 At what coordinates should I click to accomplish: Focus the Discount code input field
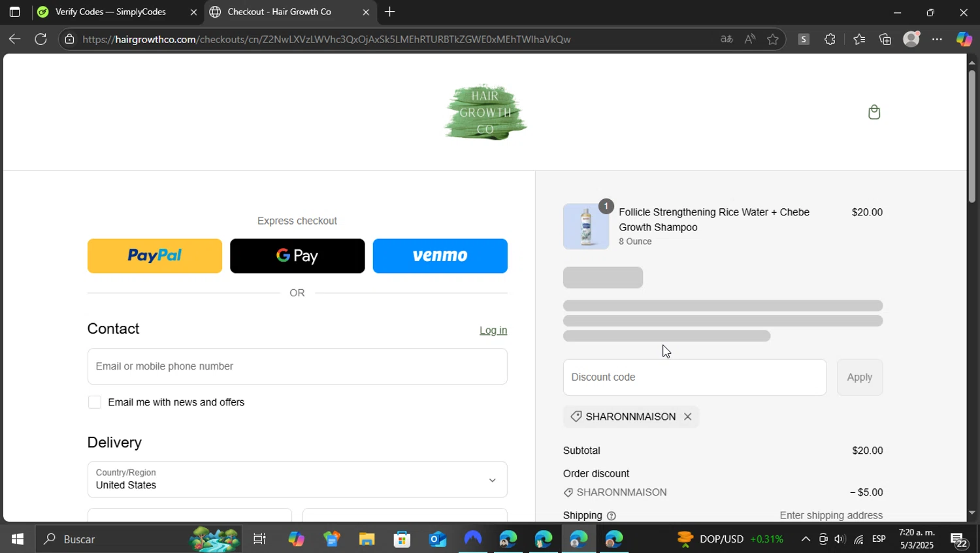pyautogui.click(x=694, y=377)
